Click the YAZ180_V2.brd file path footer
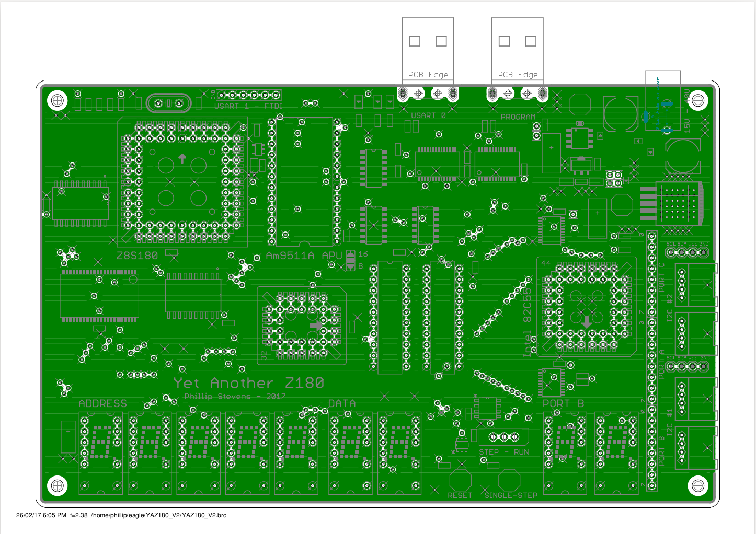 click(159, 515)
